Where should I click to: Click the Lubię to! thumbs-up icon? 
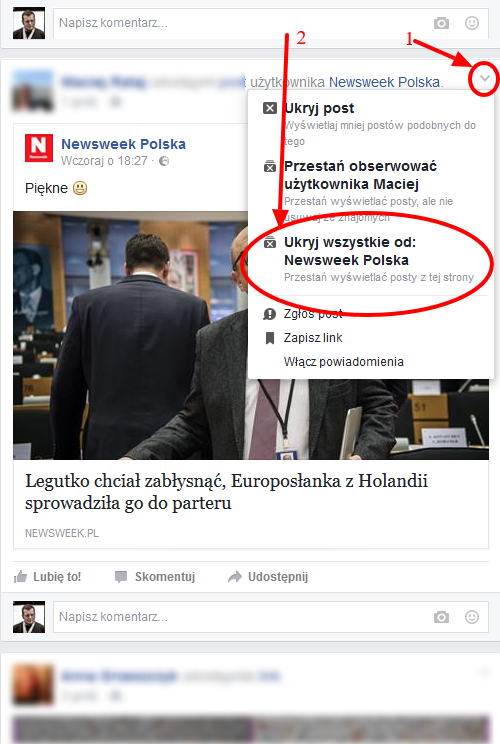click(20, 577)
